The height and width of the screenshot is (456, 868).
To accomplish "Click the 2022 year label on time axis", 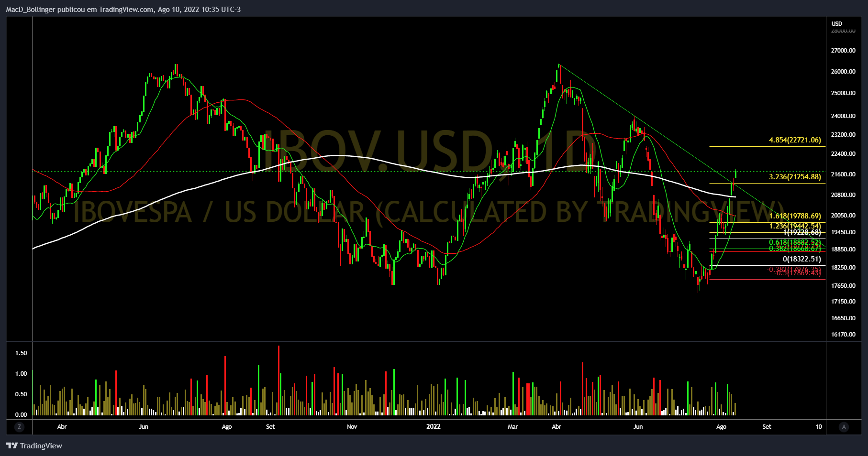I will [x=434, y=427].
